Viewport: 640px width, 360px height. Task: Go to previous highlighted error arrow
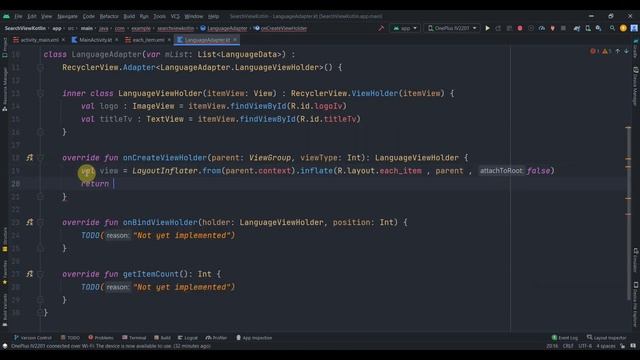click(x=618, y=51)
